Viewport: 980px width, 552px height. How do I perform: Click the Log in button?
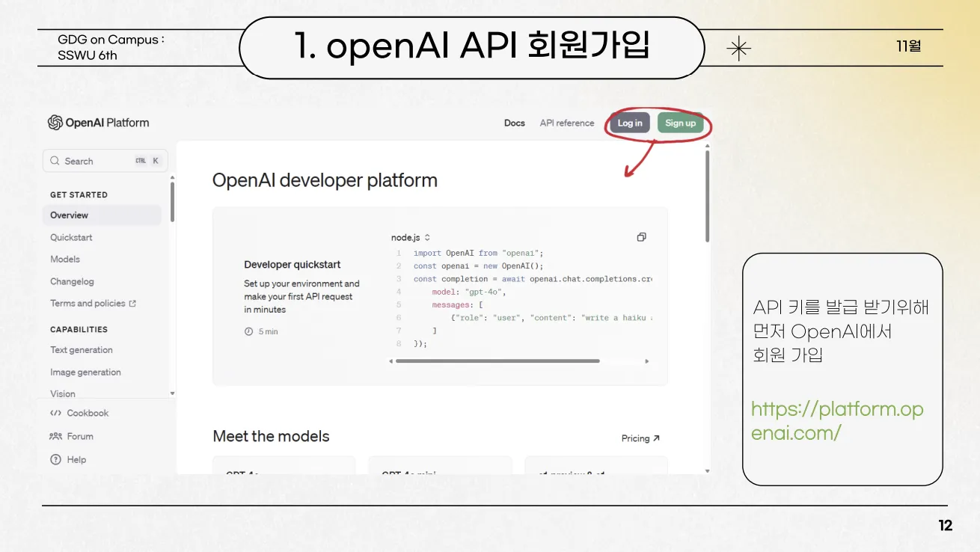tap(630, 123)
